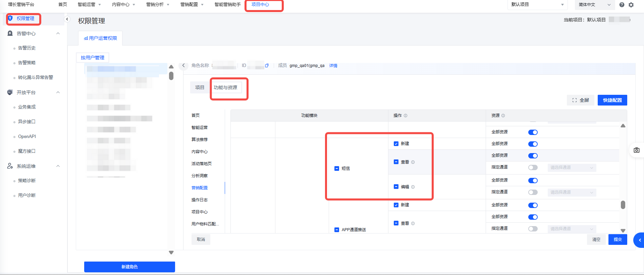Open the 智能营销助手 top menu item

tap(227, 5)
